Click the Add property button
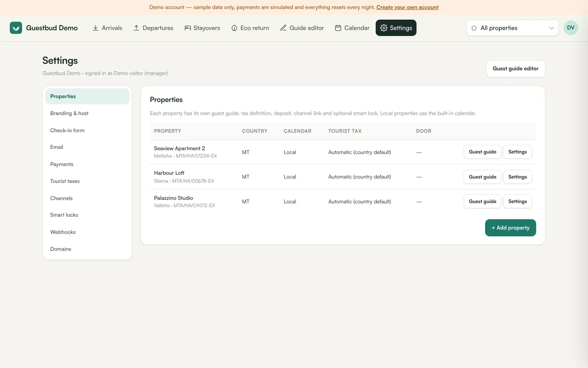The width and height of the screenshot is (588, 368). coord(510,228)
